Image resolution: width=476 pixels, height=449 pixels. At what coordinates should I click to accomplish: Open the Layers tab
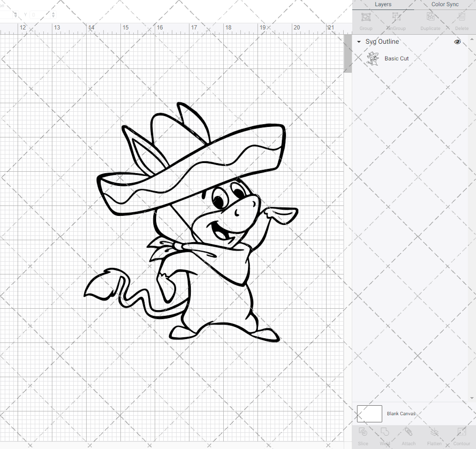click(383, 4)
